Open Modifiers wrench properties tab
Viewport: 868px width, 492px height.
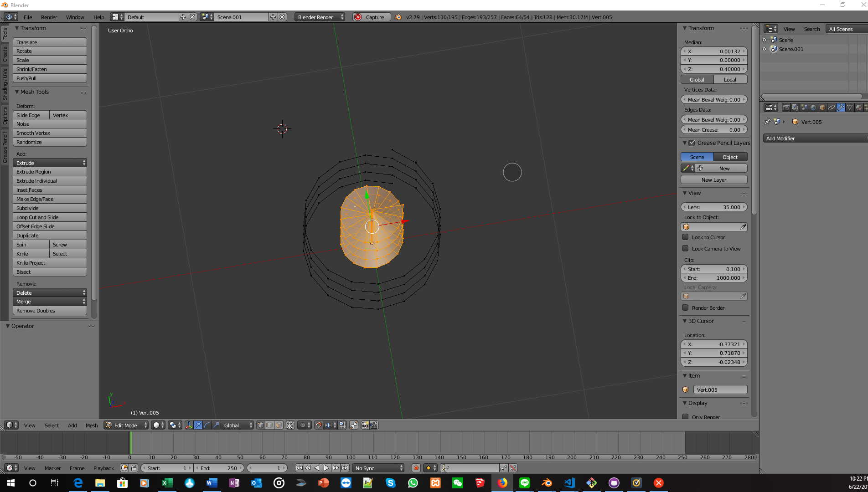click(841, 108)
